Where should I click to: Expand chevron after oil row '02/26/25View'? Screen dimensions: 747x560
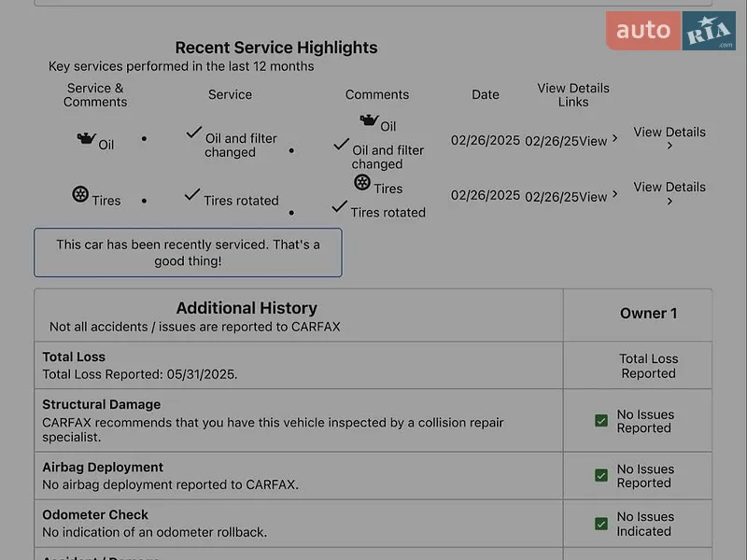[x=615, y=138]
